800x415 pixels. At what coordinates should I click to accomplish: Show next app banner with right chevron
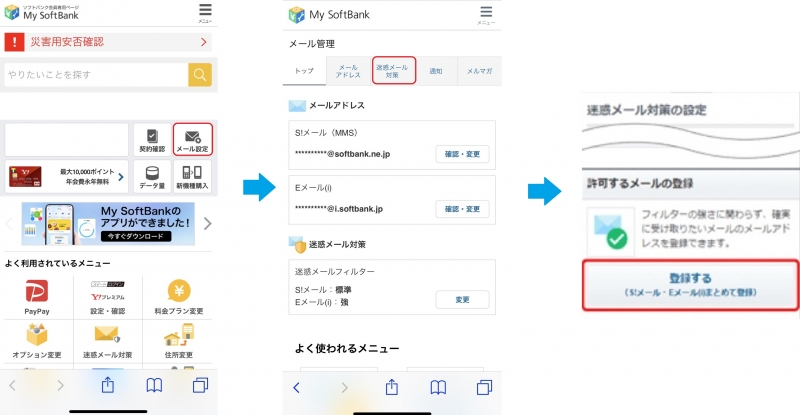(207, 223)
